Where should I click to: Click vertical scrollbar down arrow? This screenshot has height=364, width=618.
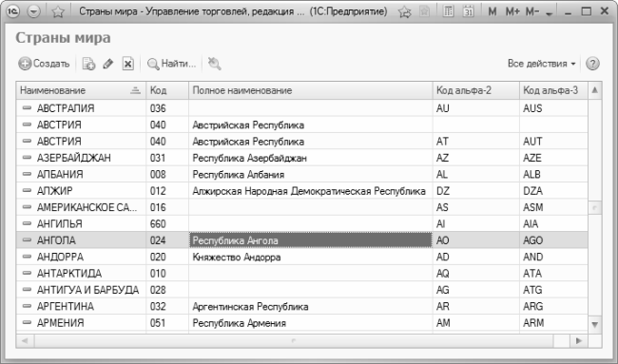595,325
